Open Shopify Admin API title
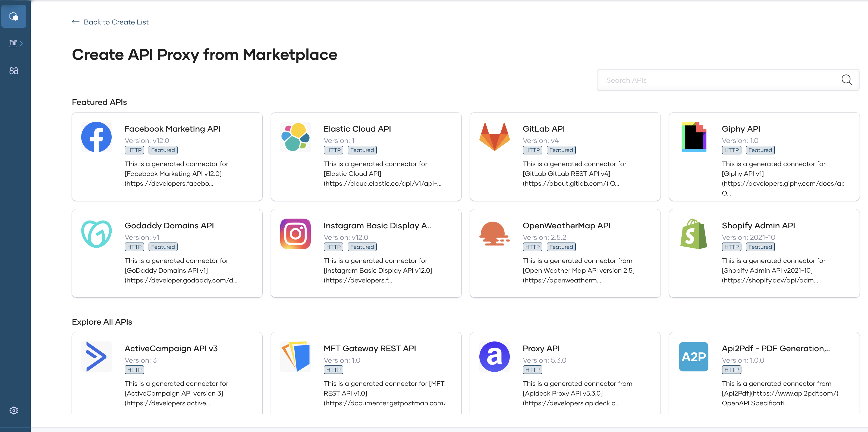 point(758,226)
